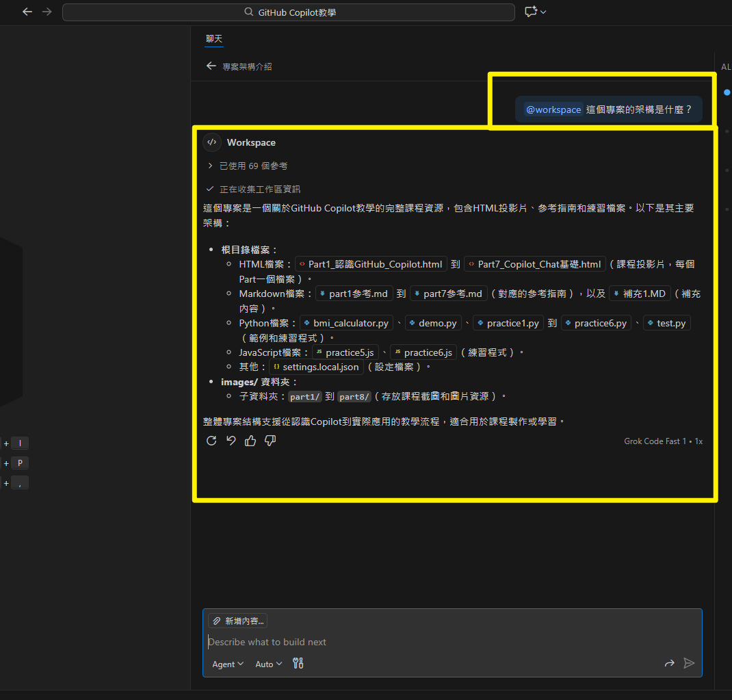
Task: Click the send message arrow icon
Action: click(689, 663)
